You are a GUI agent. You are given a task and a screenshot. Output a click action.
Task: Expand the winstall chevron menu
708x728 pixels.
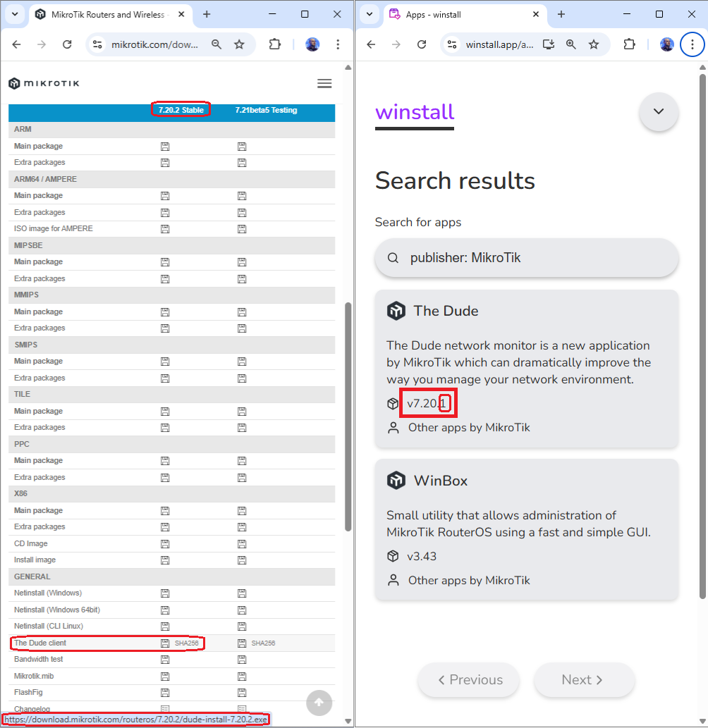pos(659,111)
